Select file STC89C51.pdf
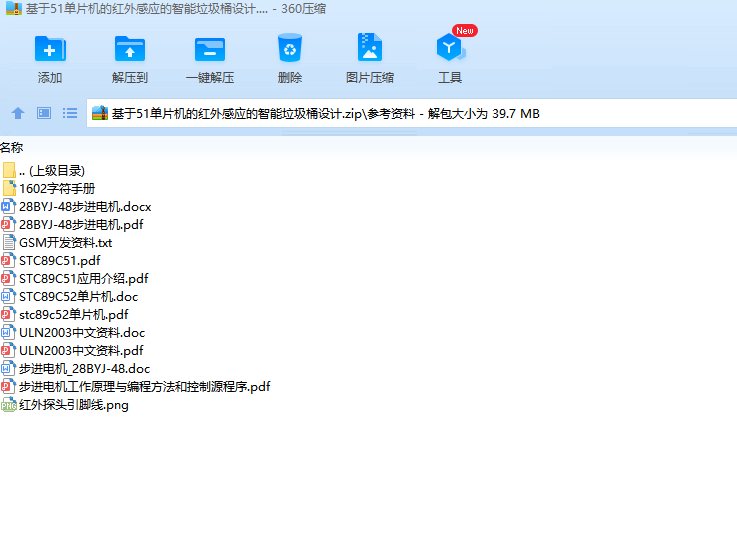The image size is (737, 554). coord(51,260)
